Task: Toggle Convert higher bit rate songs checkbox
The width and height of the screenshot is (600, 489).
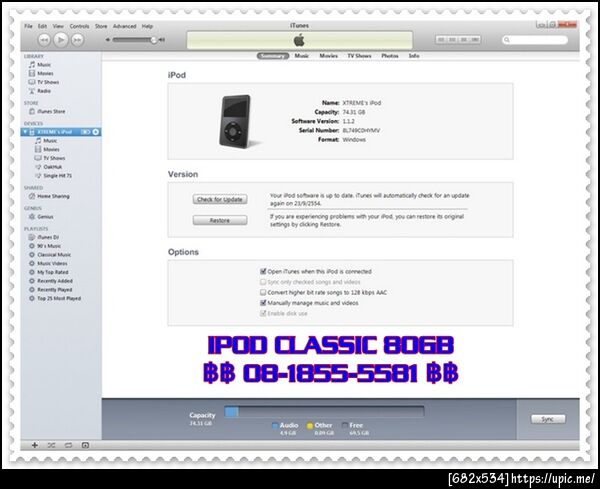Action: point(263,292)
